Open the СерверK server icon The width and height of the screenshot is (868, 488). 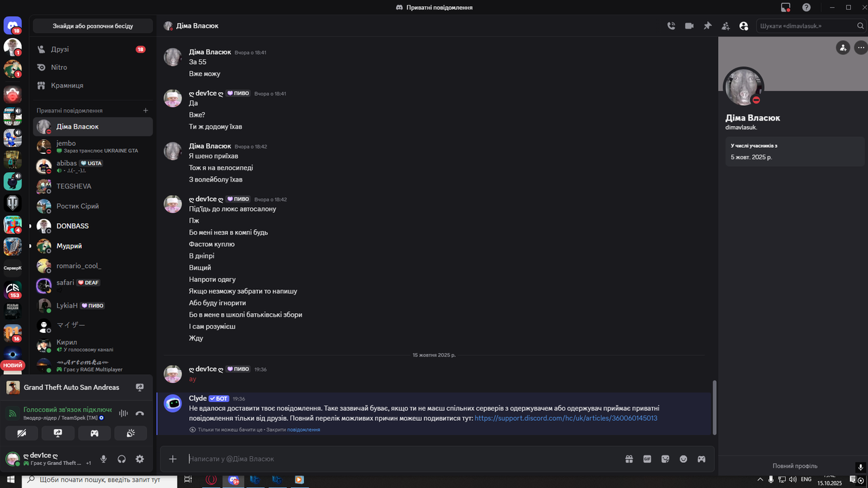pyautogui.click(x=13, y=268)
